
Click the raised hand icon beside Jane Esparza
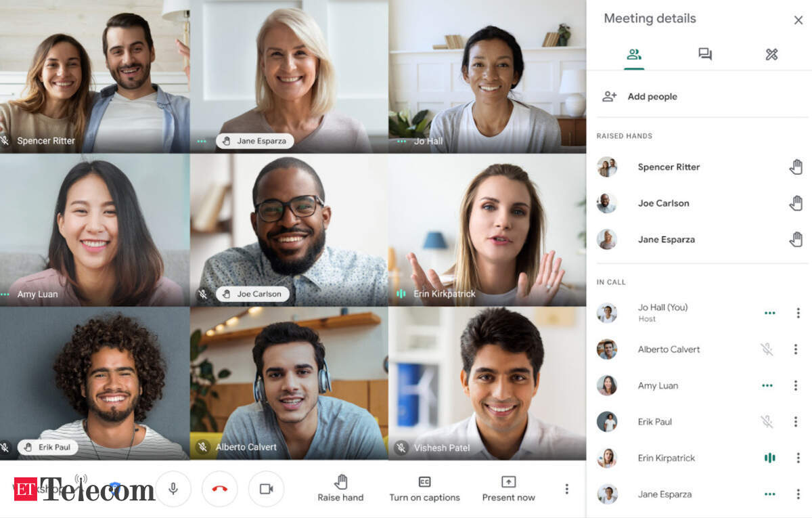pos(796,239)
